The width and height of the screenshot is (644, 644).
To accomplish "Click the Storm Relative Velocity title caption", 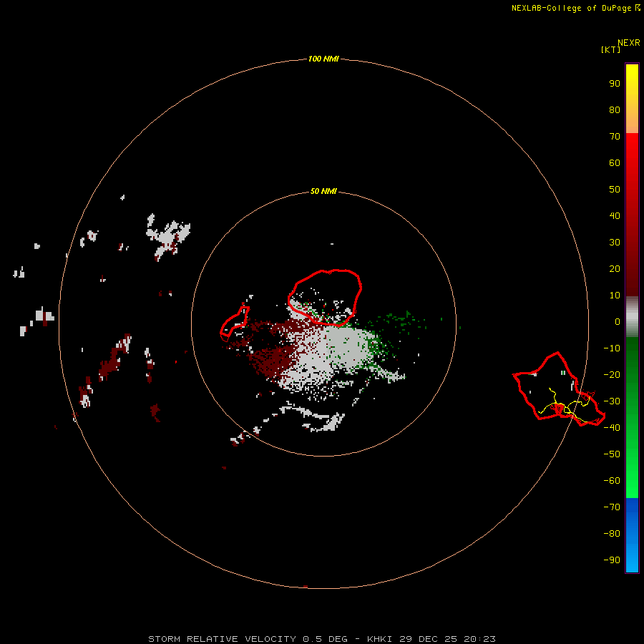I will point(321,639).
